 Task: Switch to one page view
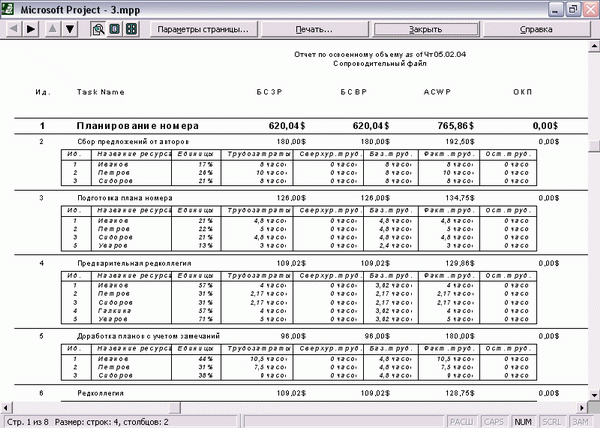click(x=114, y=29)
